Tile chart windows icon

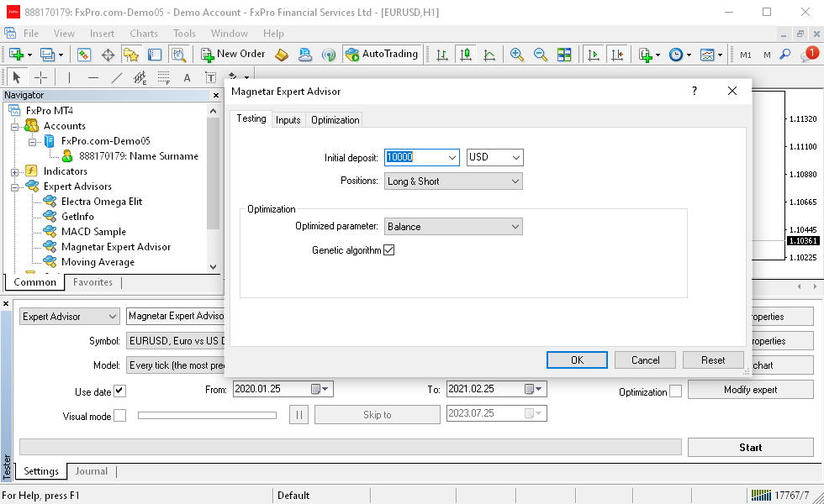click(564, 55)
